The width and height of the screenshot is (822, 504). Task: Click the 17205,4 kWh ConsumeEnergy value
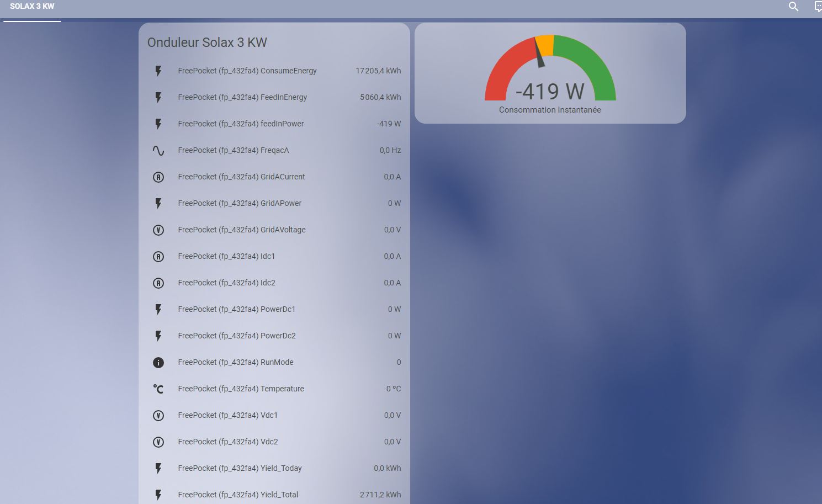(378, 71)
